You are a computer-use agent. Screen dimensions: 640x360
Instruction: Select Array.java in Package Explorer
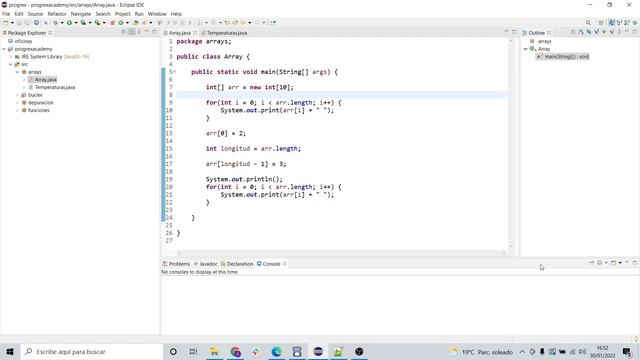[45, 80]
